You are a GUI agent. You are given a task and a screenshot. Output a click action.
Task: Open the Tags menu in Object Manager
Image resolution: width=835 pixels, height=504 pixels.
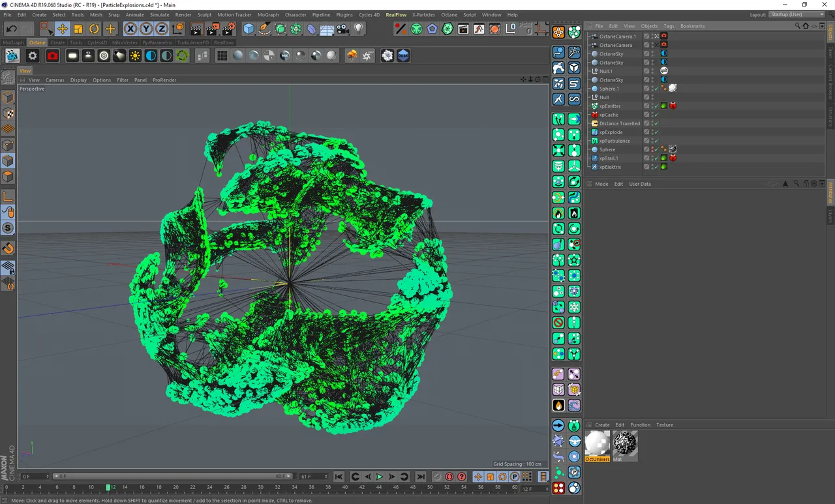669,26
